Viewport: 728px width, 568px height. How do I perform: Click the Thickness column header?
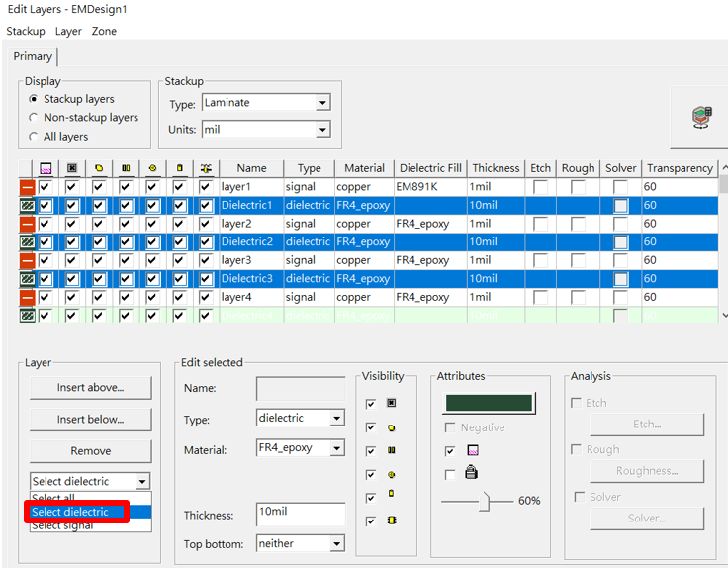496,168
